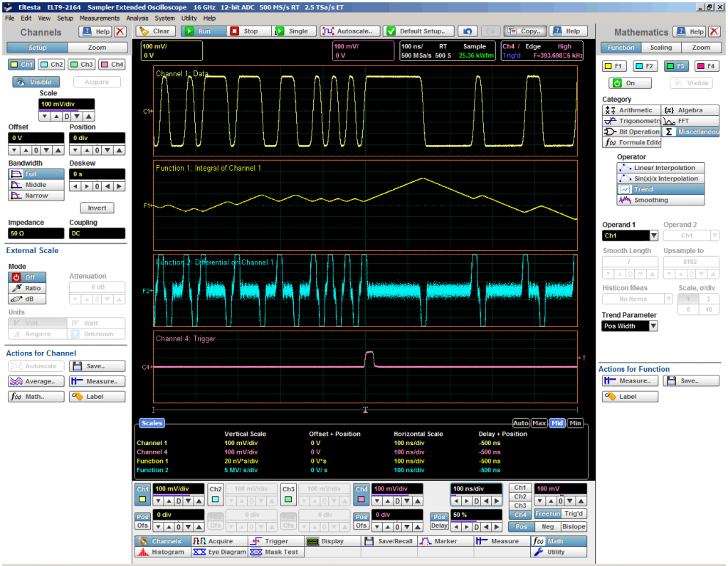Click the Run acquisition button

coord(199,31)
